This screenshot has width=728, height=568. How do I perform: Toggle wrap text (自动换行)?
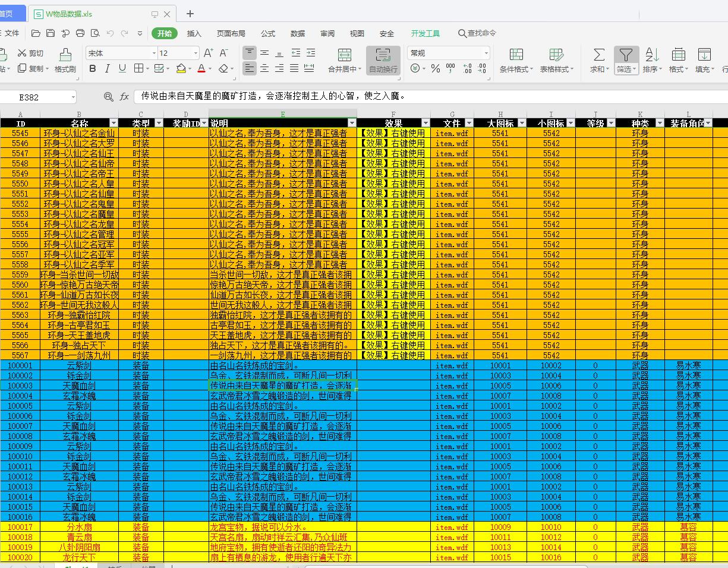pyautogui.click(x=383, y=61)
